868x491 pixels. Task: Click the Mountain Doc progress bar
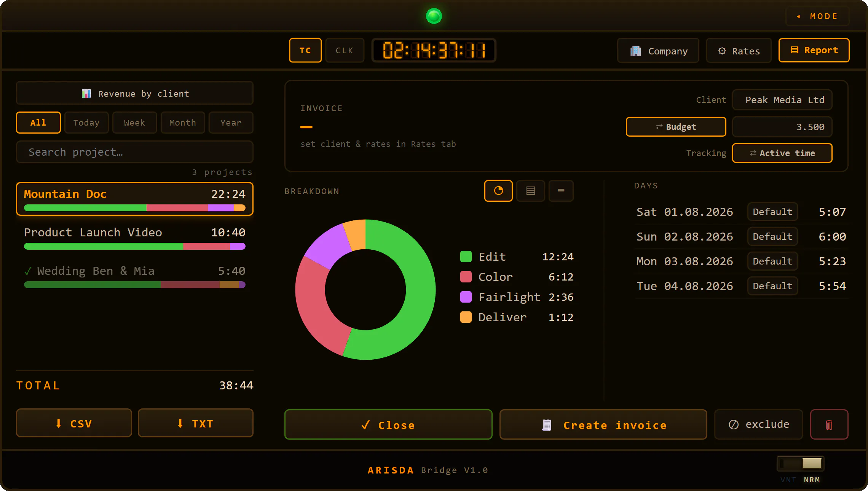[135, 208]
